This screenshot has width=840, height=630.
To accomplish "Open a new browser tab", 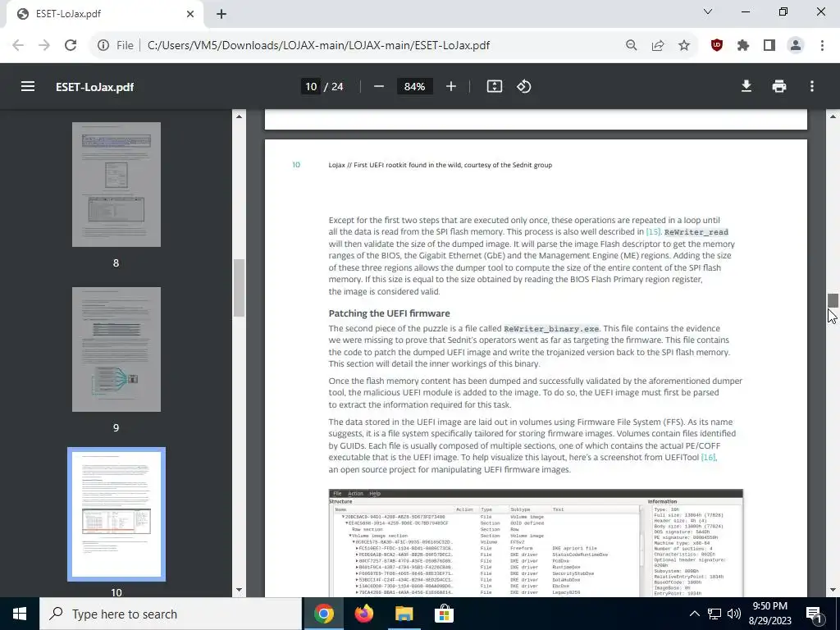I will [221, 14].
